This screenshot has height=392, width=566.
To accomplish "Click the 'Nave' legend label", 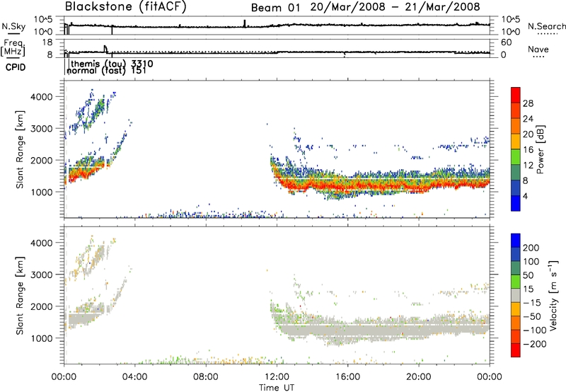I will pyautogui.click(x=538, y=49).
